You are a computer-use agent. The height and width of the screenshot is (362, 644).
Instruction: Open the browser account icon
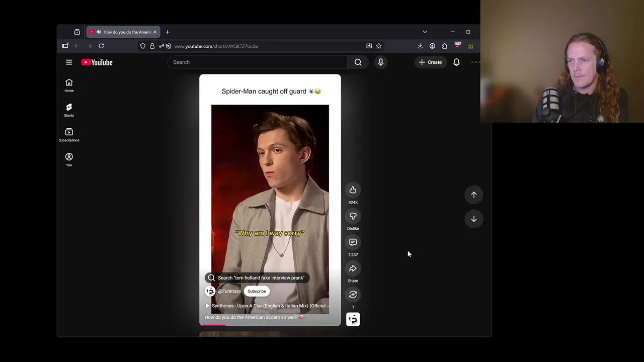pyautogui.click(x=432, y=46)
